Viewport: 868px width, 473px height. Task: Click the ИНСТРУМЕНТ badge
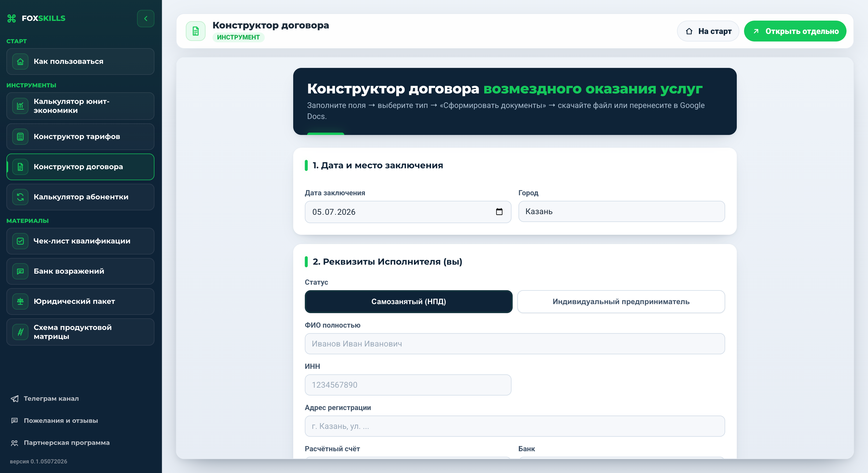[x=238, y=37]
